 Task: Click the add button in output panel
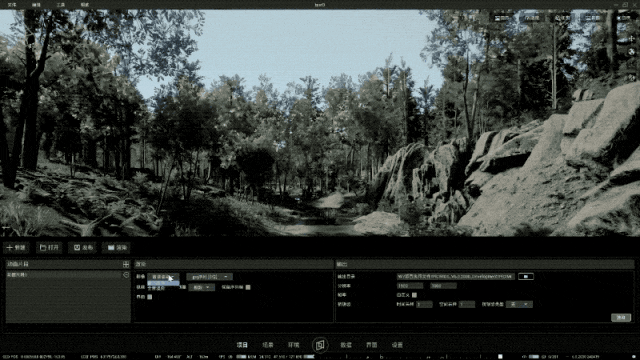[621, 318]
